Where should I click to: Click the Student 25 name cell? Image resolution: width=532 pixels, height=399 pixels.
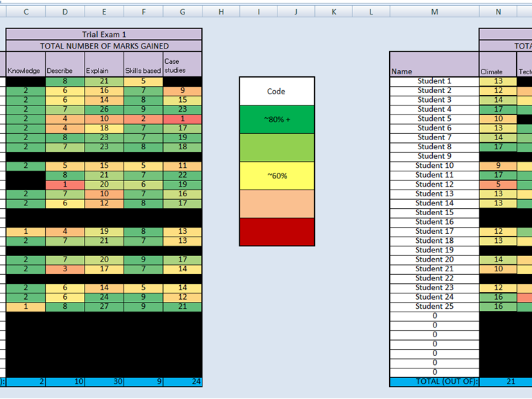[434, 306]
